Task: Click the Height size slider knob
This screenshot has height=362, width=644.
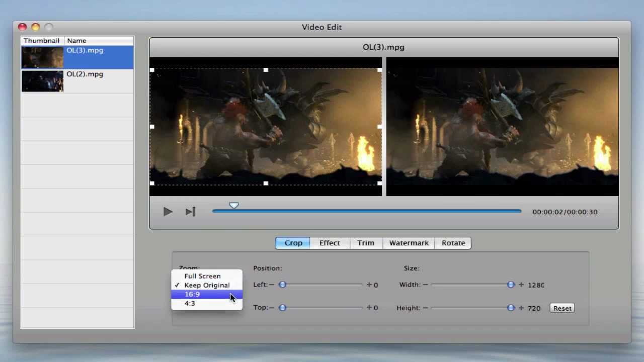Action: [511, 308]
